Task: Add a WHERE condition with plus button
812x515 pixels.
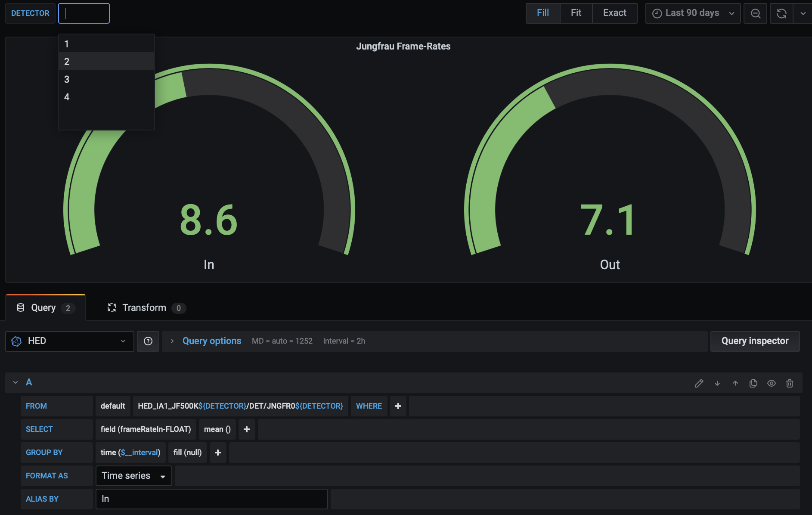Action: pos(398,406)
